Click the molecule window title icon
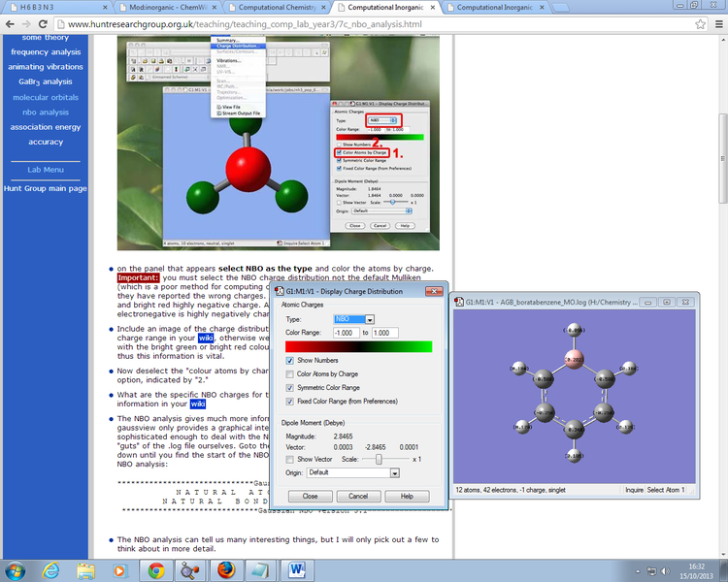 (x=459, y=302)
